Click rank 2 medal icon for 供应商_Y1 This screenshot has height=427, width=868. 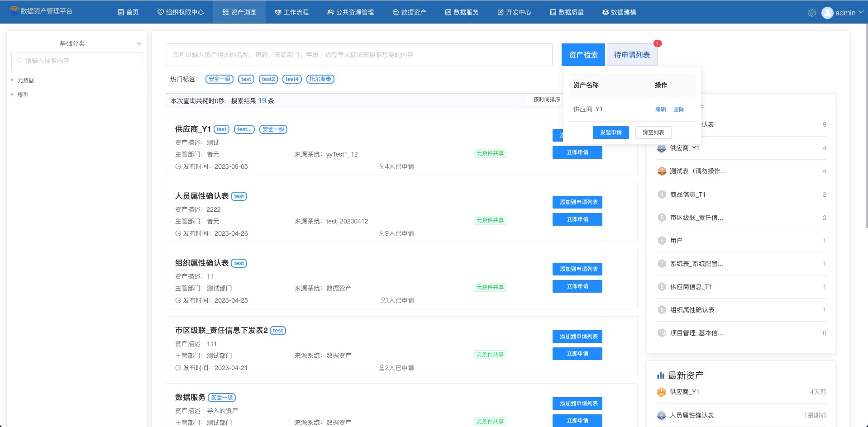pyautogui.click(x=662, y=148)
